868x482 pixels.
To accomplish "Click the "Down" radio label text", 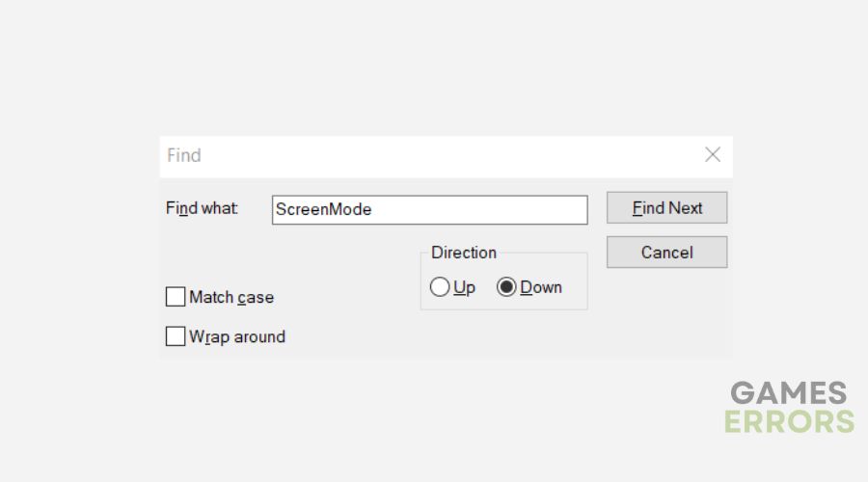I will 541,287.
